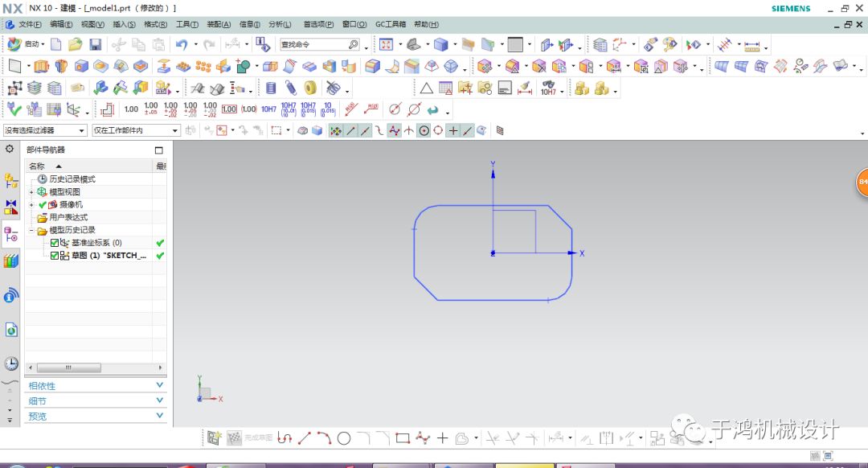868x468 pixels.
Task: Select the Profile sketch curve tool
Action: tap(285, 438)
